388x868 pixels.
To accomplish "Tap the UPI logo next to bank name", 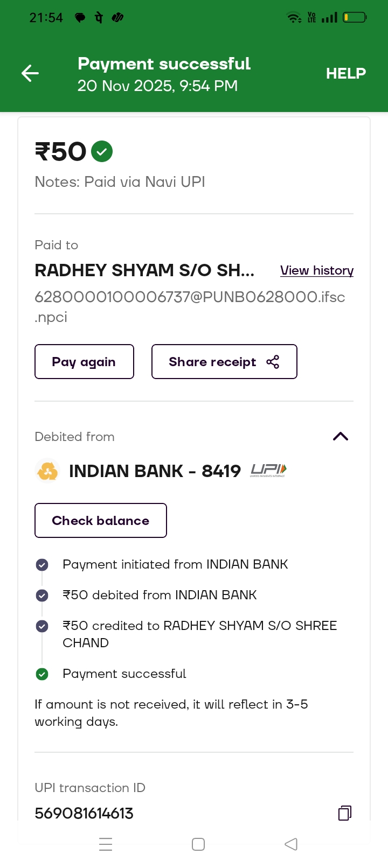I will 268,471.
